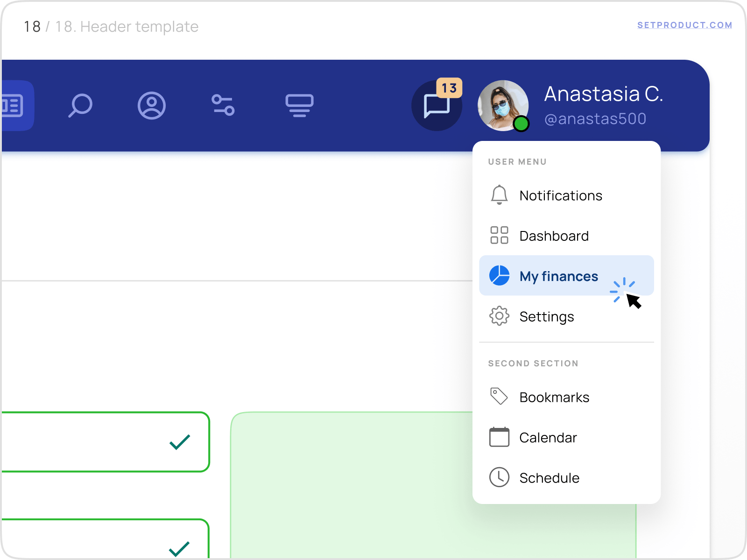The image size is (747, 560).
Task: Click Anastasia's avatar photo
Action: pos(503,105)
